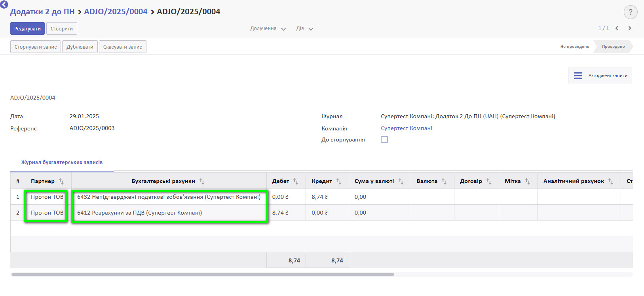The width and height of the screenshot is (644, 296).
Task: Sort by Кредит column sort icon
Action: (339, 181)
